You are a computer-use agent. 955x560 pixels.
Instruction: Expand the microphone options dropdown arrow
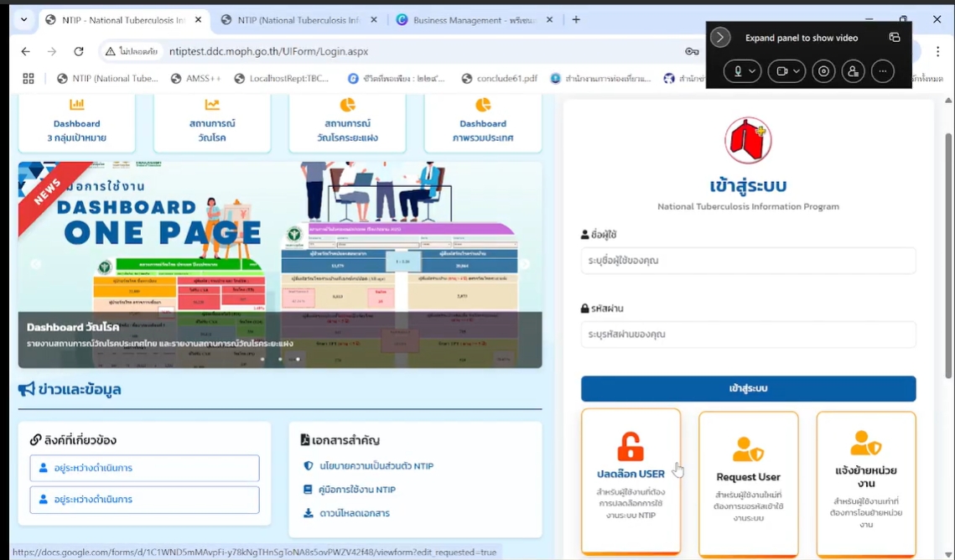(x=752, y=72)
